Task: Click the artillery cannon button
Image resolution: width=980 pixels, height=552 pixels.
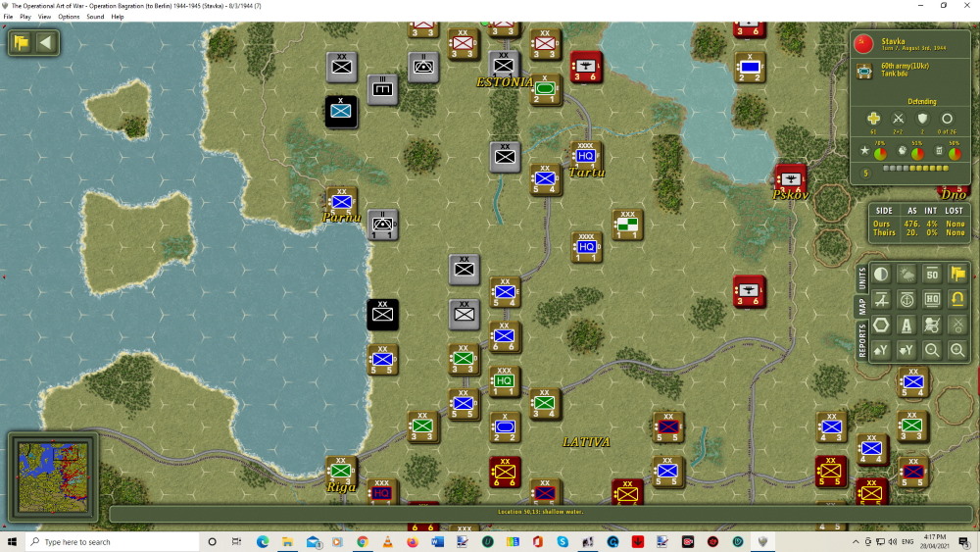Action: (932, 326)
